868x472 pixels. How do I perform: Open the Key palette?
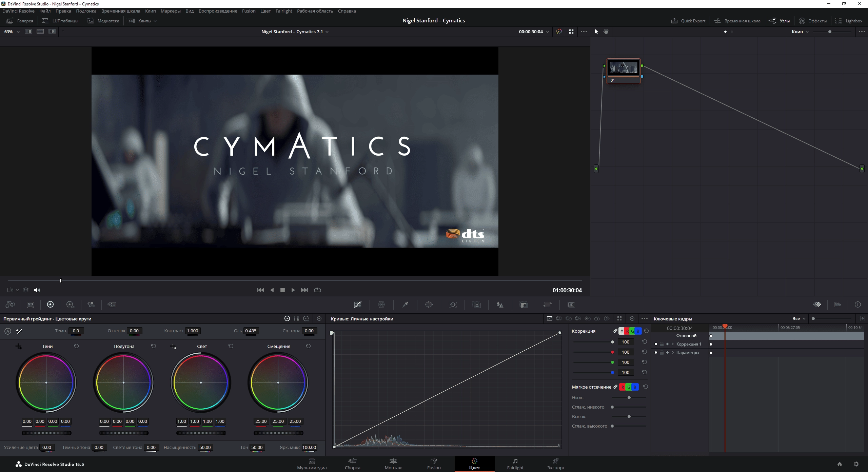click(524, 304)
